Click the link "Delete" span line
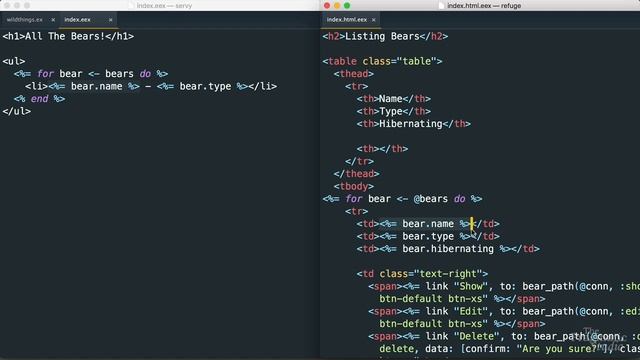This screenshot has width=640, height=360. click(504, 336)
